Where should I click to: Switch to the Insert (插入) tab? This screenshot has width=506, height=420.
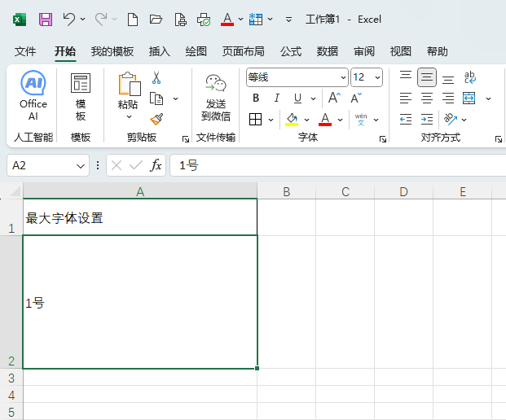[160, 51]
